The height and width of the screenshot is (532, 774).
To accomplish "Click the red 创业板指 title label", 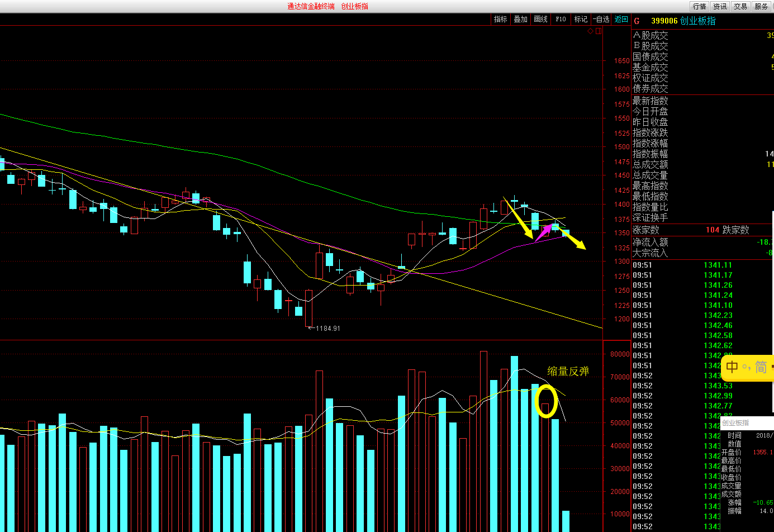I will point(355,6).
